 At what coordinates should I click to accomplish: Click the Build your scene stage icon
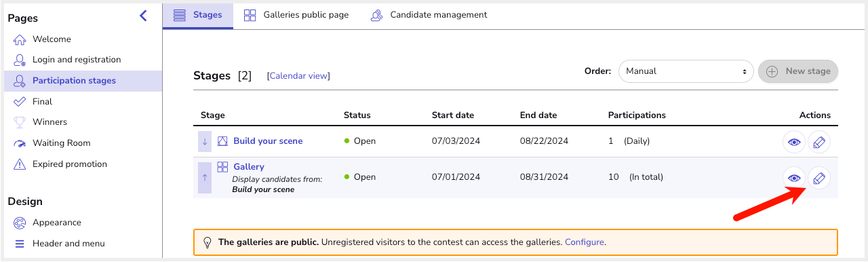pyautogui.click(x=223, y=141)
